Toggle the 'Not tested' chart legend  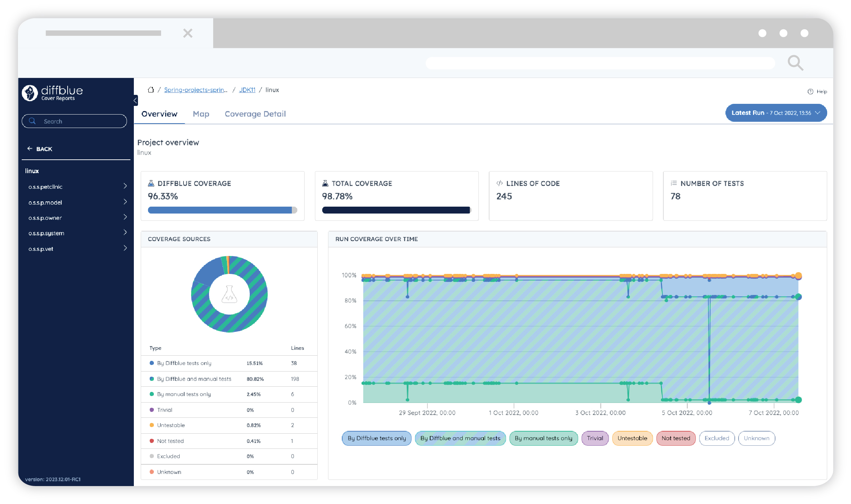coord(675,438)
